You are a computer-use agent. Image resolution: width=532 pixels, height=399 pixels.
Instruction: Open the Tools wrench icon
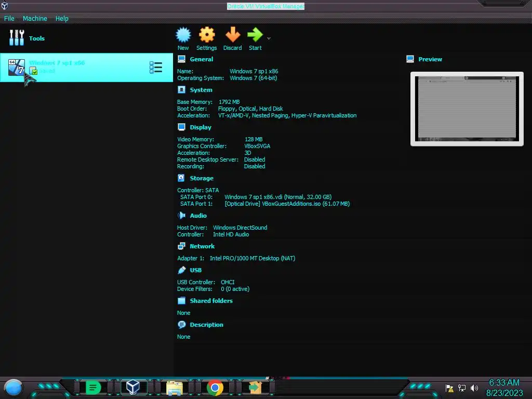17,37
